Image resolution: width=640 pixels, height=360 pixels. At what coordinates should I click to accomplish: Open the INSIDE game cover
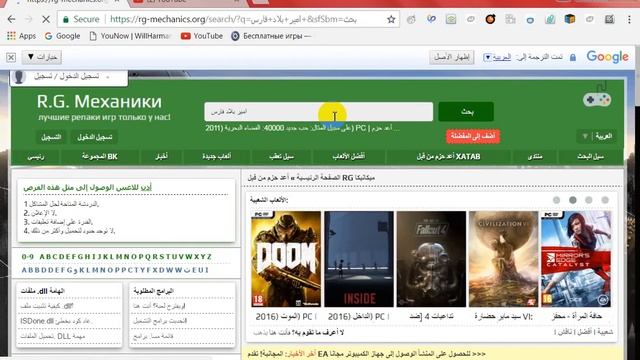(x=359, y=259)
